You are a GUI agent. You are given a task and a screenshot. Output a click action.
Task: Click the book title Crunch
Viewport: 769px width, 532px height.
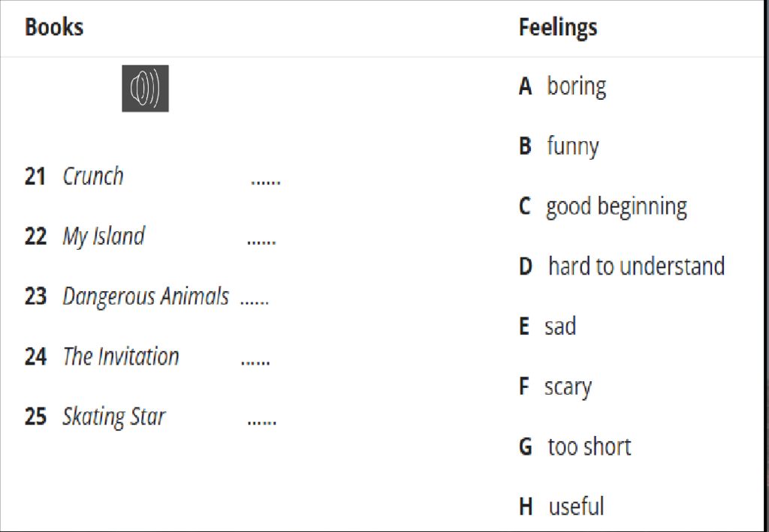tap(93, 176)
